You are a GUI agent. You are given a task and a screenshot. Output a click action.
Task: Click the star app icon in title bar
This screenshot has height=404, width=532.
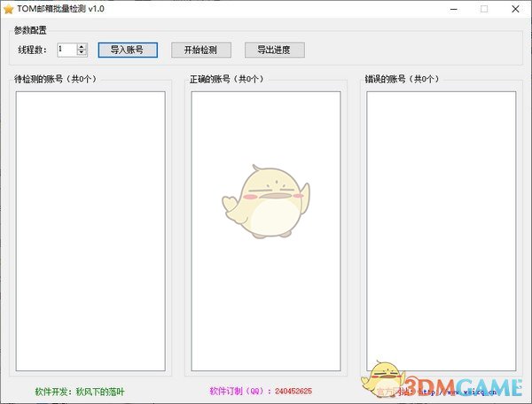(8, 9)
